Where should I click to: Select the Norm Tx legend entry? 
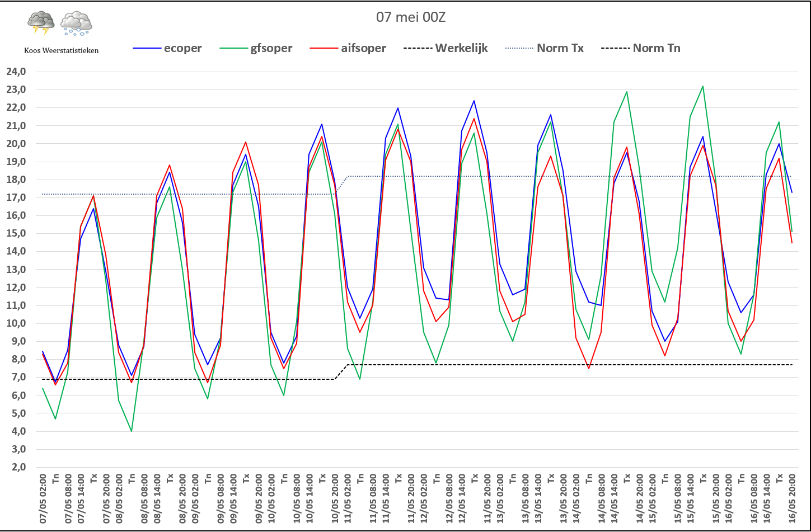point(544,48)
